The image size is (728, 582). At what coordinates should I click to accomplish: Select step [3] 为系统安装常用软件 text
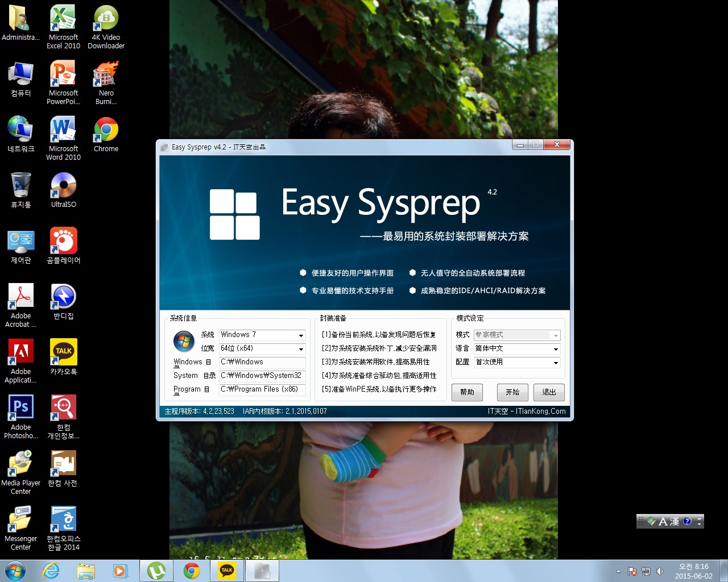pos(375,362)
